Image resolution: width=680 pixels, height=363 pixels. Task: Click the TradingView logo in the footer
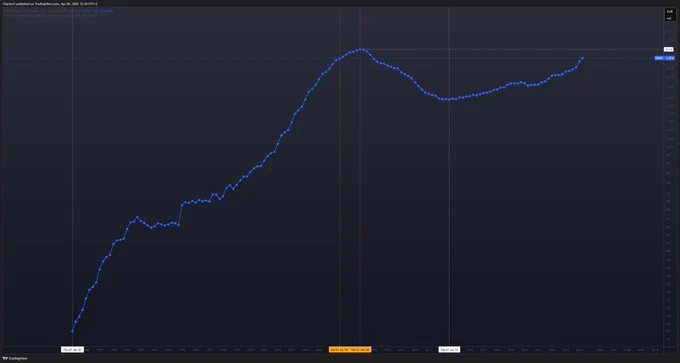15,358
